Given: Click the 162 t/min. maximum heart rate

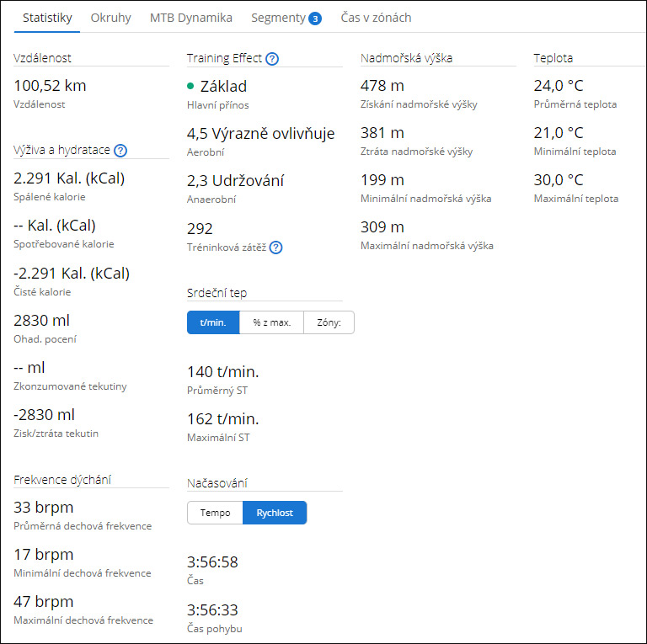Looking at the screenshot, I should coord(222,419).
